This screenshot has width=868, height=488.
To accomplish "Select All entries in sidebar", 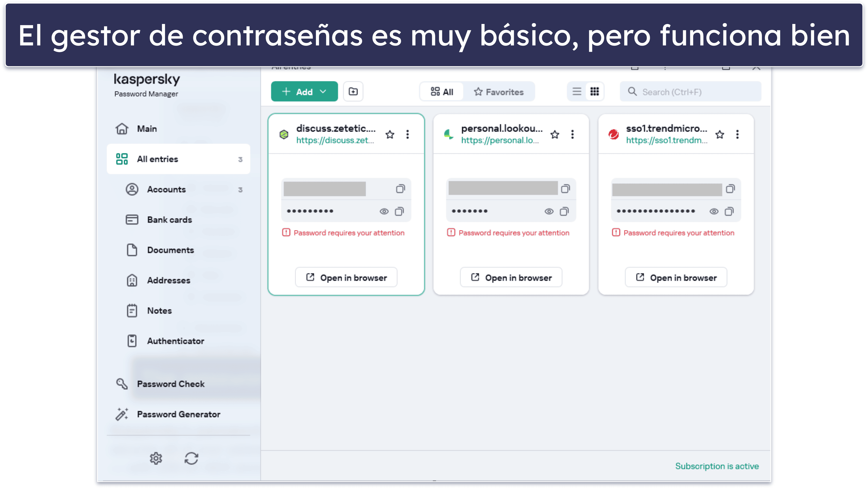I will (179, 159).
